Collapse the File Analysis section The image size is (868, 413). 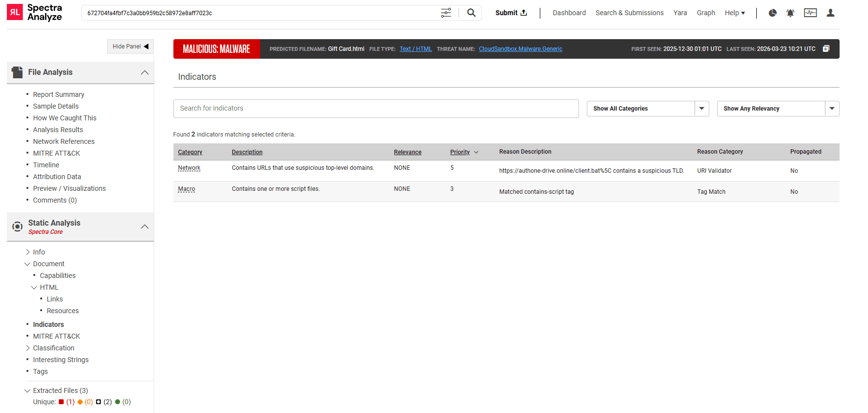(x=145, y=72)
